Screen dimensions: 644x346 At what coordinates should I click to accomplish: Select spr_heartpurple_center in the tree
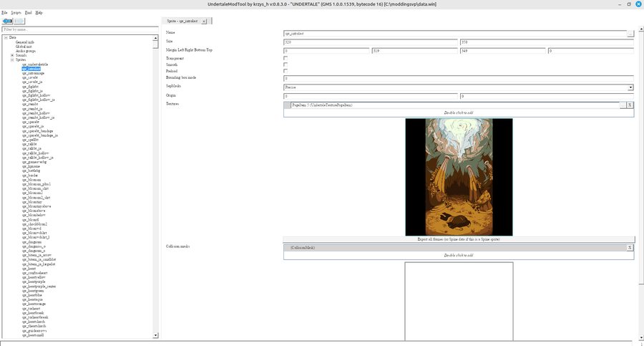point(39,287)
